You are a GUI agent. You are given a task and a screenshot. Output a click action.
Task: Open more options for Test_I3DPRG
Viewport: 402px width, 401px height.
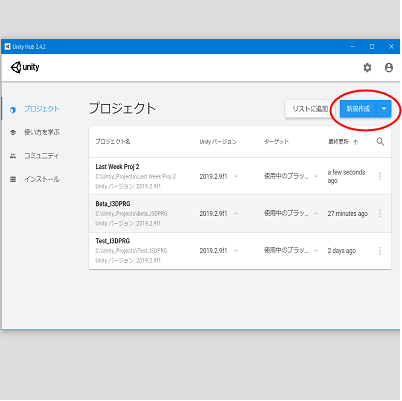pyautogui.click(x=380, y=251)
